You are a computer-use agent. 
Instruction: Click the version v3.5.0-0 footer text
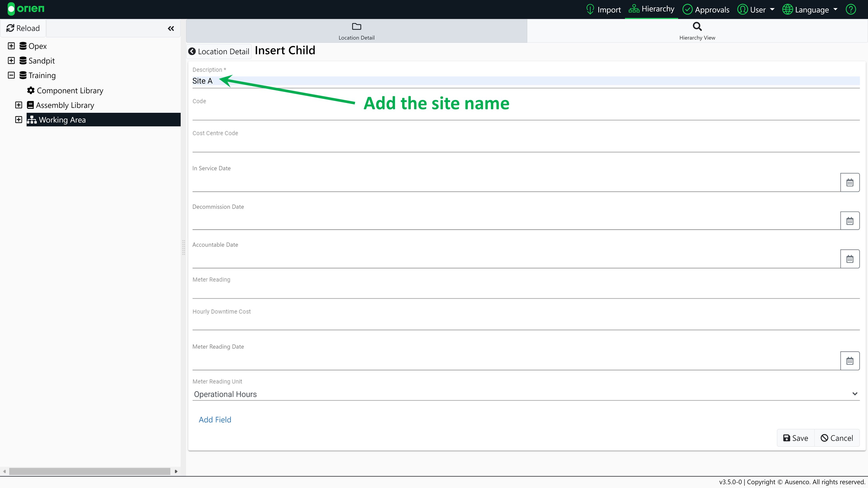[x=730, y=482]
